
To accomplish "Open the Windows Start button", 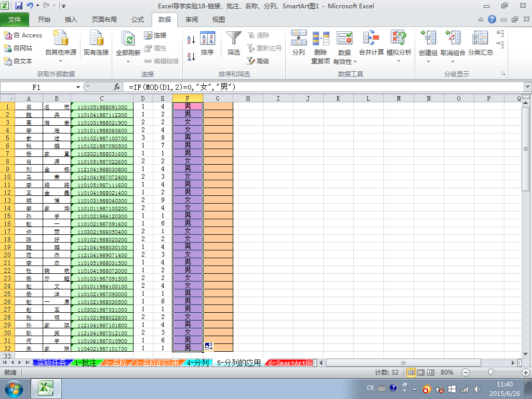I will pos(14,389).
